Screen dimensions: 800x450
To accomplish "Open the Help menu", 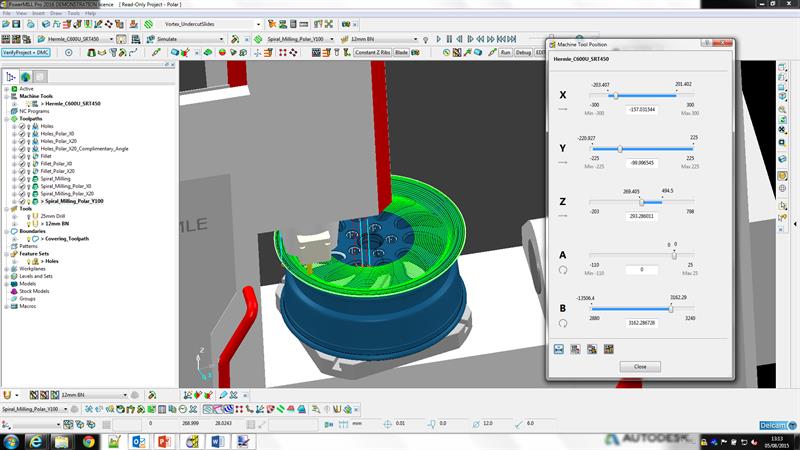I will [x=90, y=13].
